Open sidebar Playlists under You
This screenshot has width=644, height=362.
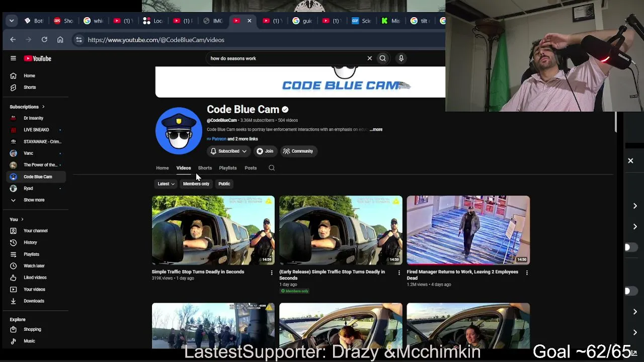click(31, 254)
